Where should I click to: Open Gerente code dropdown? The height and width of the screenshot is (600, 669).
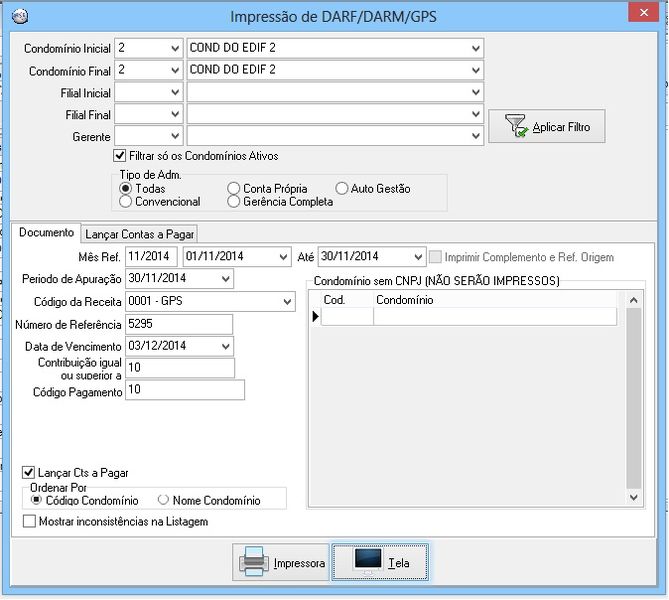click(x=175, y=136)
